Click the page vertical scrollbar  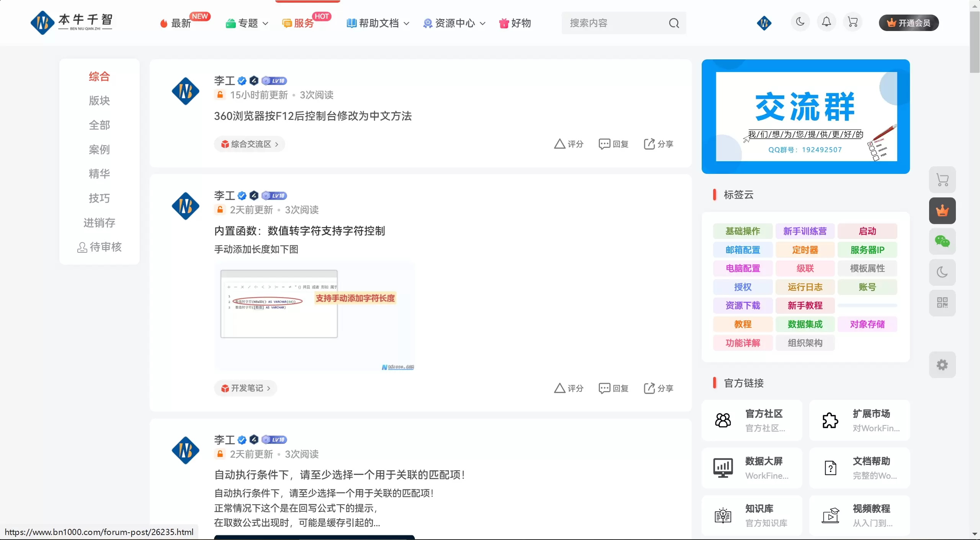coord(975,42)
